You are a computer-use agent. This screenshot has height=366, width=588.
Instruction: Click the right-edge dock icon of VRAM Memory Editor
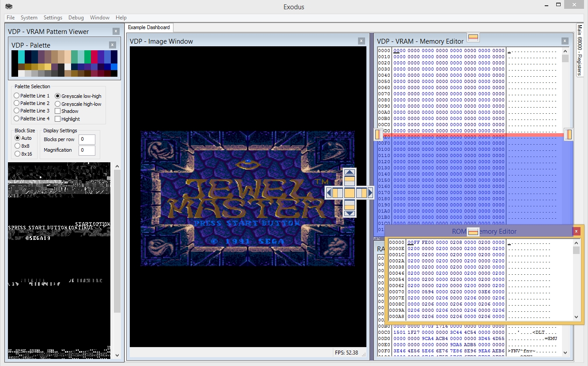pos(569,134)
